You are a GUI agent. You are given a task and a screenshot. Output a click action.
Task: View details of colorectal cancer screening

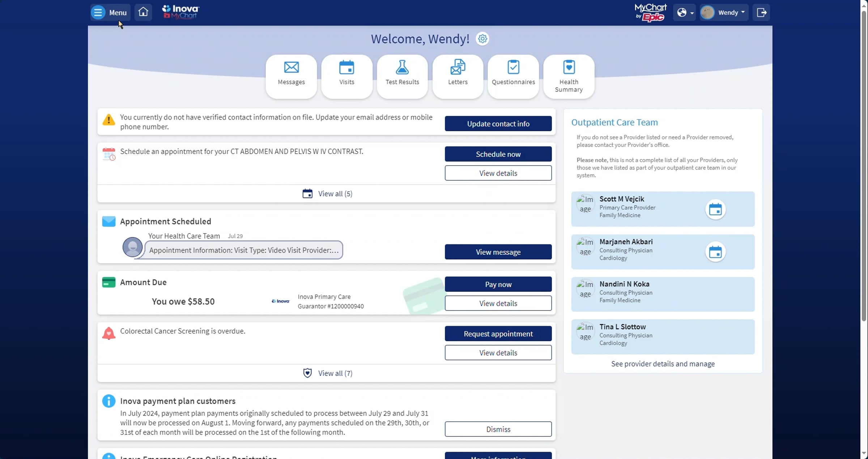point(498,353)
